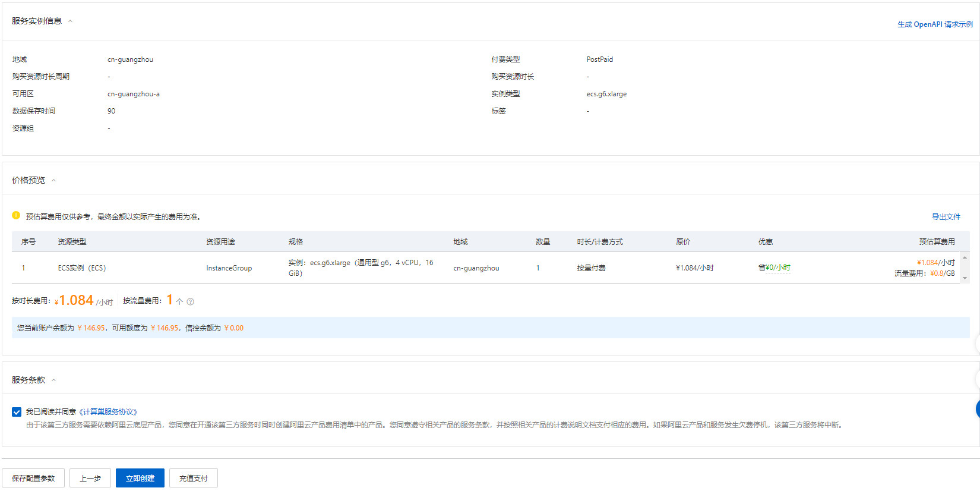This screenshot has width=980, height=494.
Task: Collapse the 价格预览 section chevron
Action: [x=53, y=180]
